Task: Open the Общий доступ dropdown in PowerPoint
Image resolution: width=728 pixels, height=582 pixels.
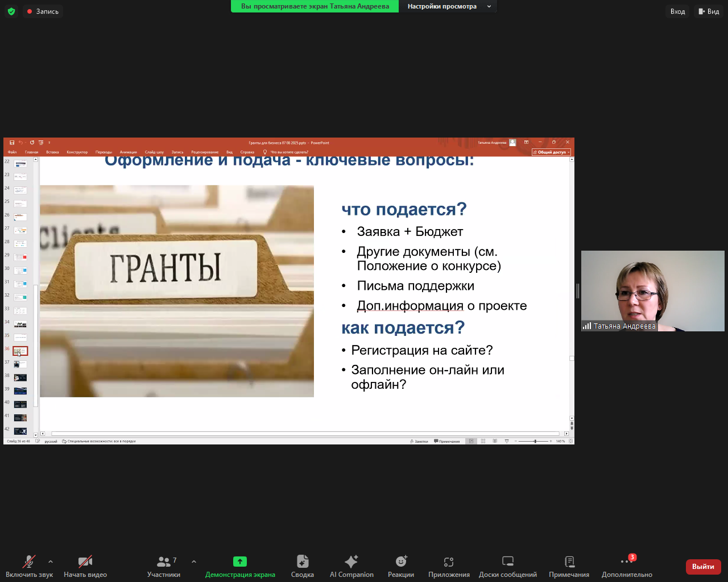Action: tap(551, 152)
